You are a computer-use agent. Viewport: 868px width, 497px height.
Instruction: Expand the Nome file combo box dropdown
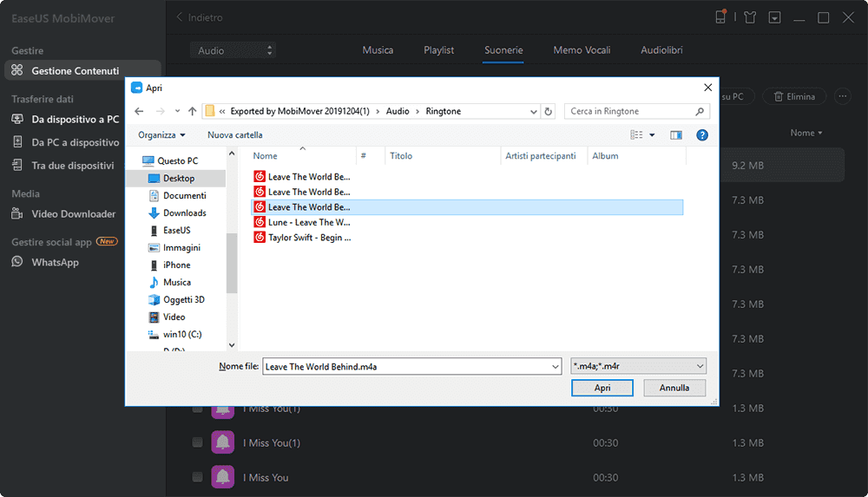555,366
